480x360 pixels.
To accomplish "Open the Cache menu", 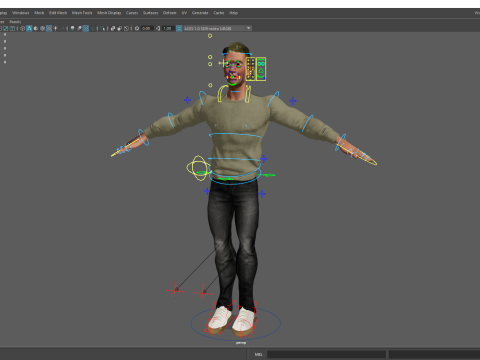I will [219, 13].
